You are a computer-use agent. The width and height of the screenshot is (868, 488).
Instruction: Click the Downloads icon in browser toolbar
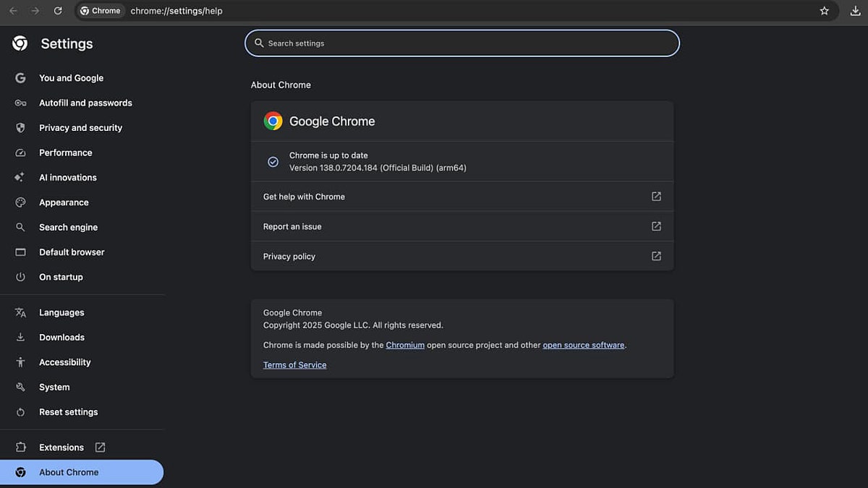point(855,11)
